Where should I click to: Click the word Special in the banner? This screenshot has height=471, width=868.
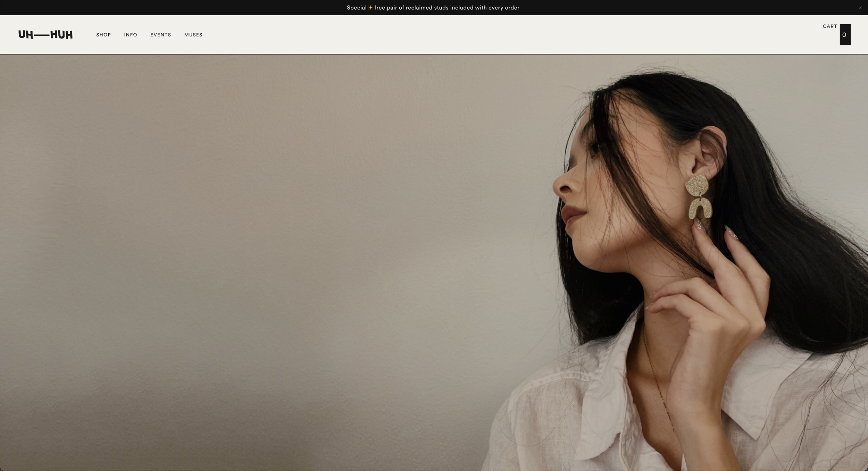(356, 8)
